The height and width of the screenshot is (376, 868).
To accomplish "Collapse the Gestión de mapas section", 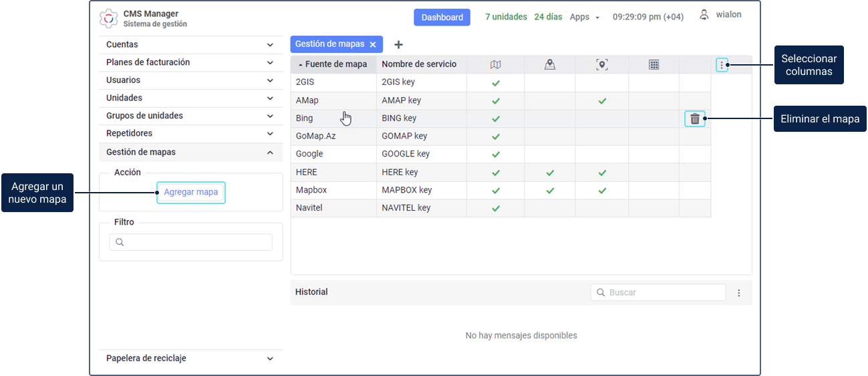I will coord(270,153).
